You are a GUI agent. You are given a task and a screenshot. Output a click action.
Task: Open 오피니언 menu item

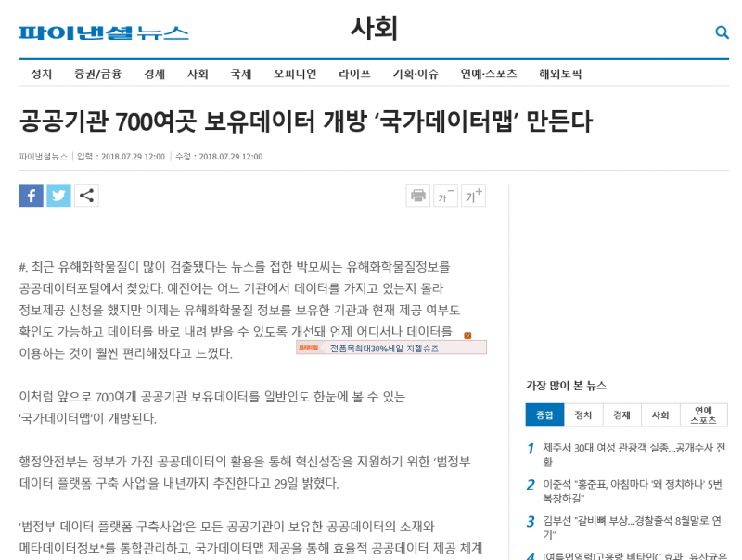295,74
